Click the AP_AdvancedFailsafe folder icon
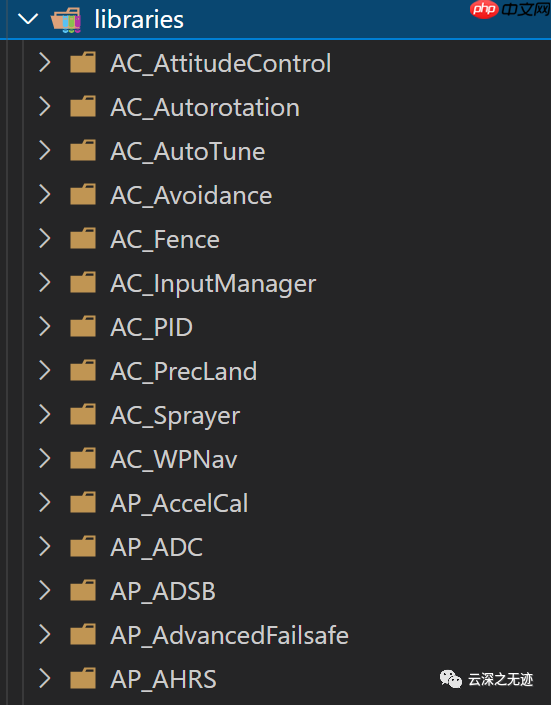This screenshot has width=551, height=705. tap(83, 635)
